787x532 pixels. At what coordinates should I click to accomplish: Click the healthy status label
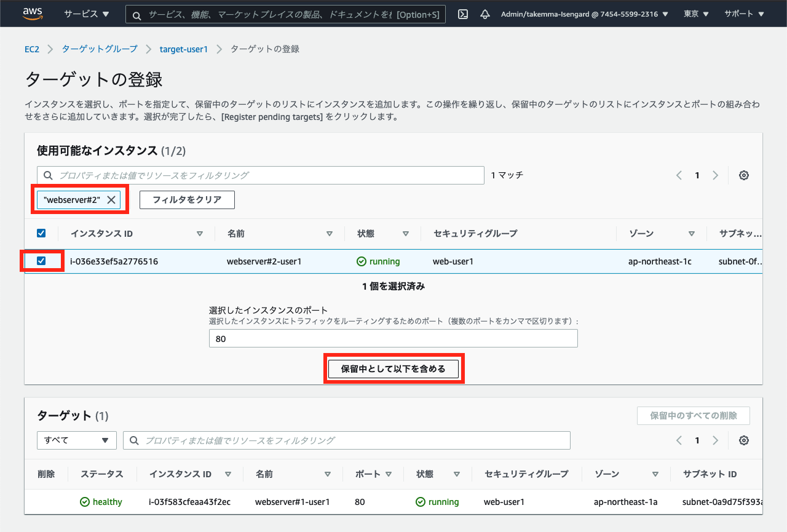coord(101,502)
